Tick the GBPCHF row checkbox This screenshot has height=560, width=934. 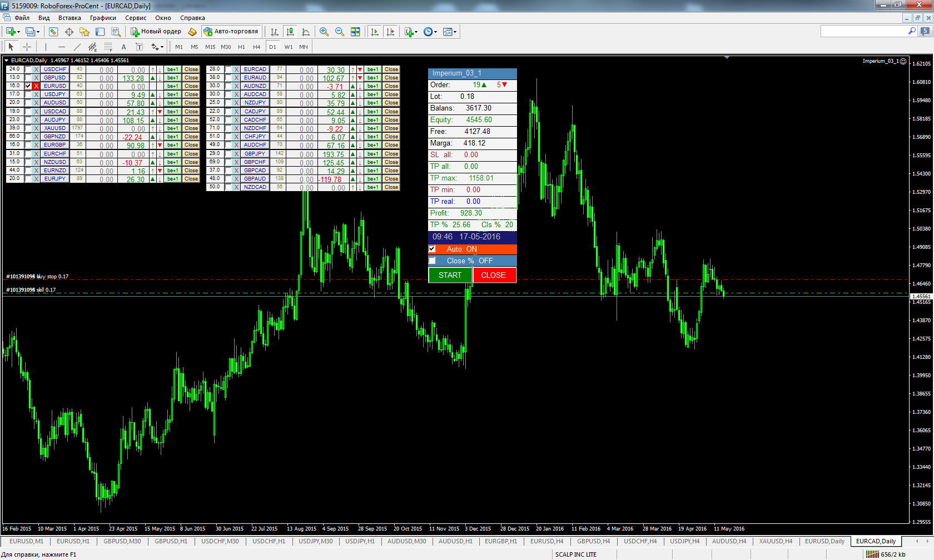click(228, 162)
